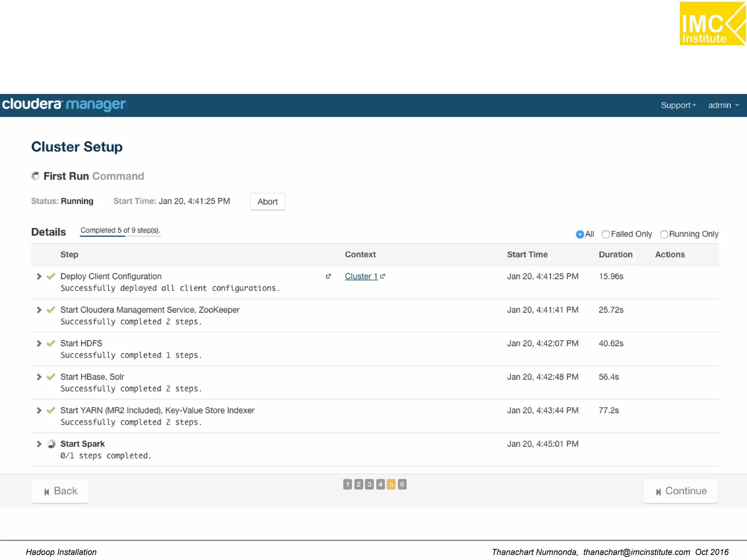The image size is (747, 560).
Task: Click the Start Time column header
Action: (x=527, y=254)
